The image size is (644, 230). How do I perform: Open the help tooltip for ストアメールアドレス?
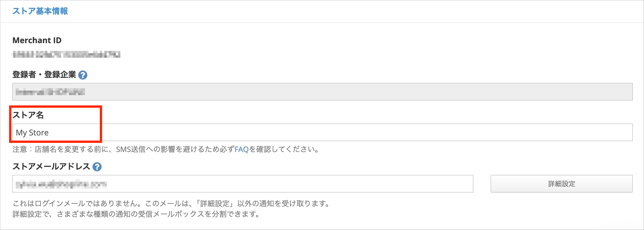pyautogui.click(x=97, y=167)
